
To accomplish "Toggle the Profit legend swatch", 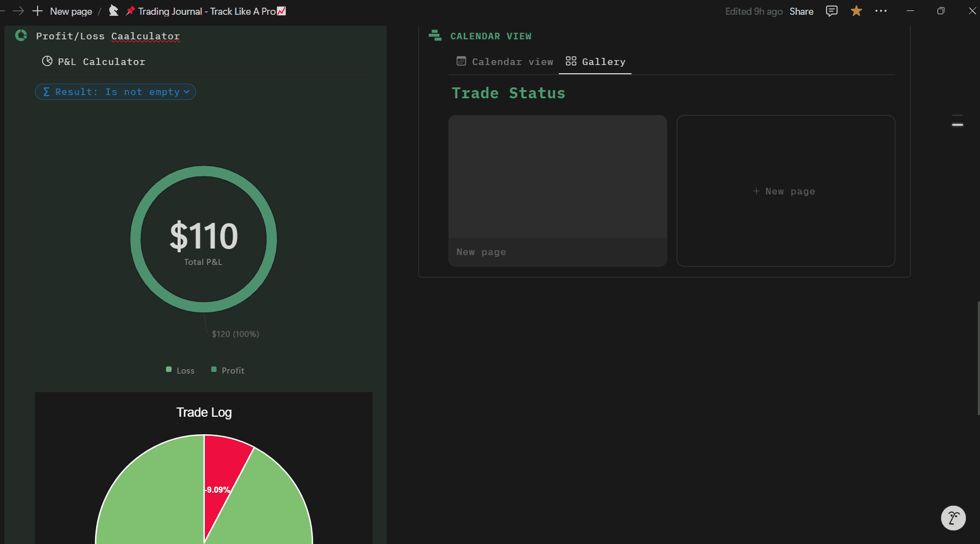I will pos(214,370).
